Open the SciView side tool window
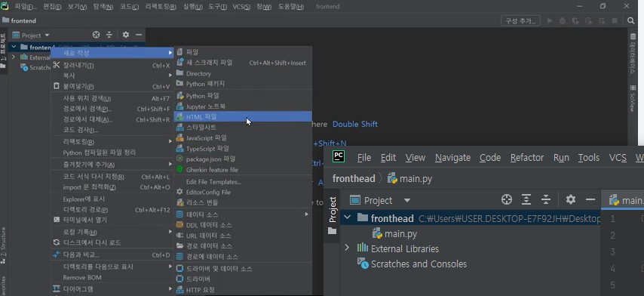This screenshot has width=644, height=296. [633, 99]
